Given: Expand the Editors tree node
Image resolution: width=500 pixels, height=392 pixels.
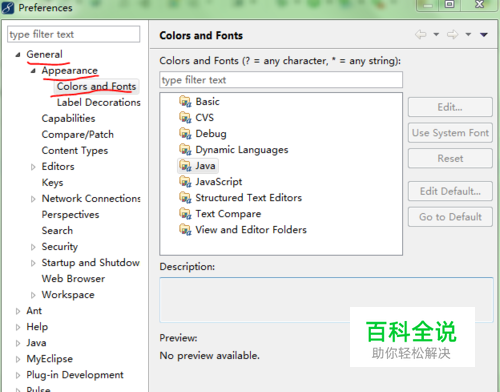Looking at the screenshot, I should click(x=33, y=167).
